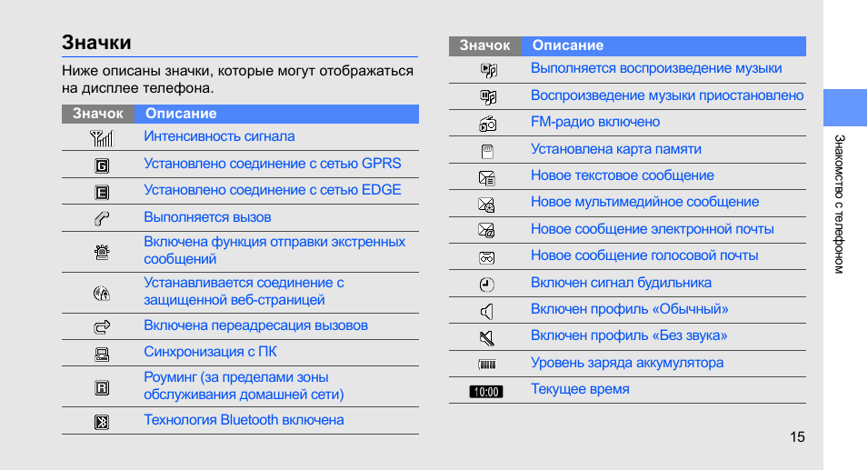Screen dimensions: 868x470
Task: Click the alarm clock icon
Action: coord(486,285)
